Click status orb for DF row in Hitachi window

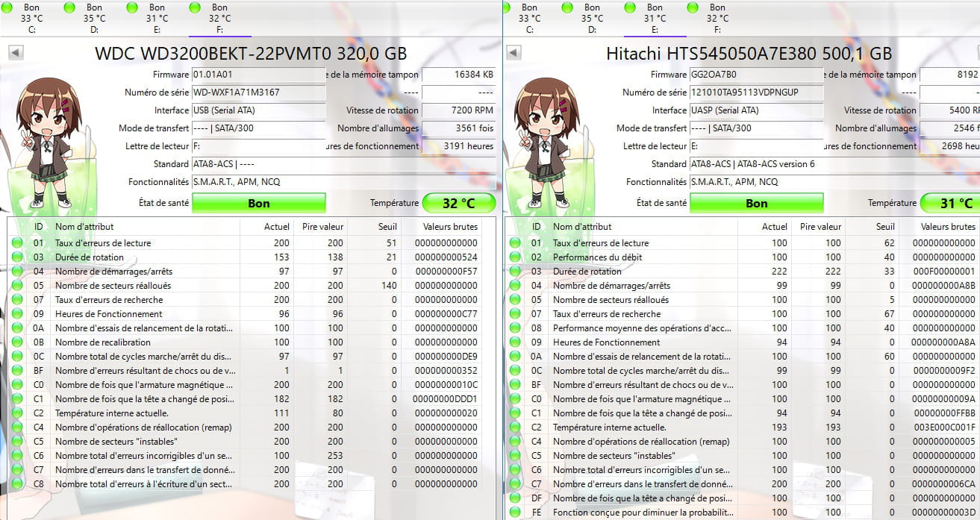tap(515, 498)
